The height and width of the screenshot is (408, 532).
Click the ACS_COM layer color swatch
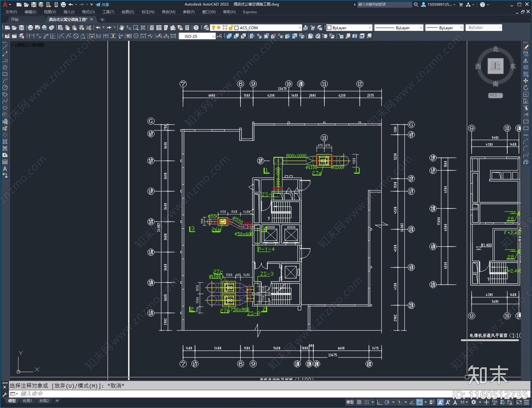[x=236, y=28]
